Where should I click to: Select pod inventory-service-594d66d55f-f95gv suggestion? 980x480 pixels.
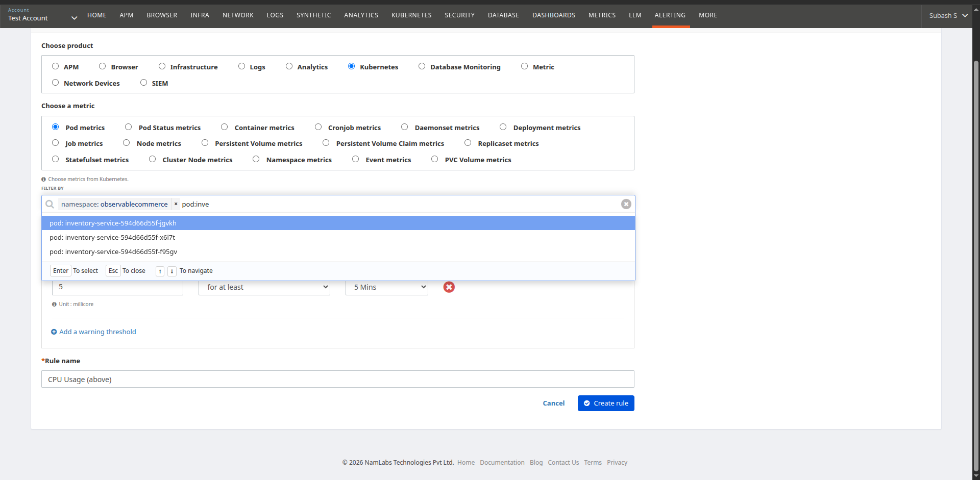[338, 251]
